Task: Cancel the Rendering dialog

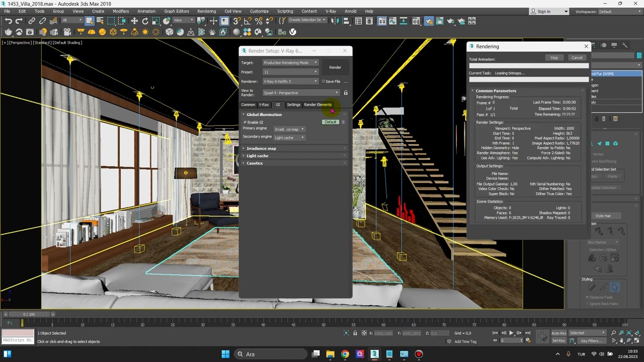Action: click(577, 58)
